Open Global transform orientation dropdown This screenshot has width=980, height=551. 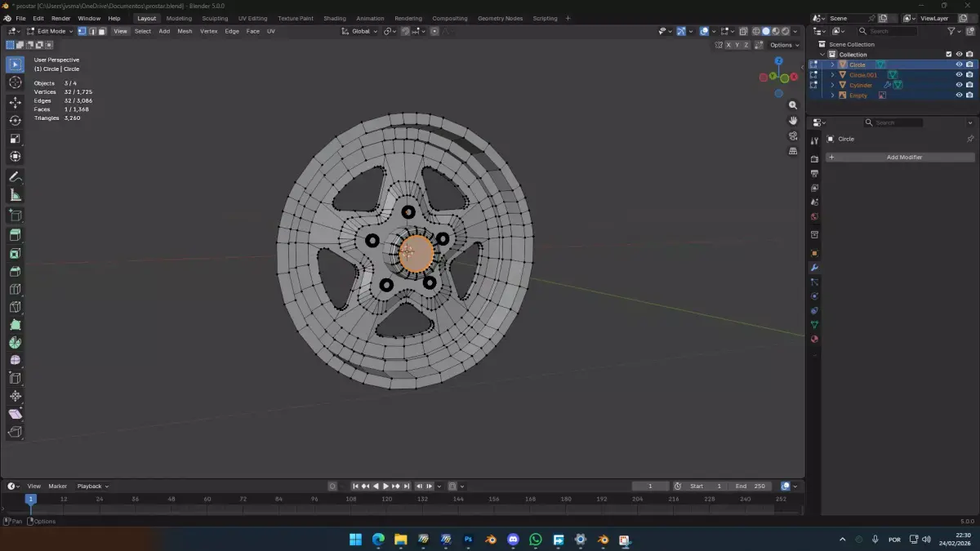tap(359, 31)
